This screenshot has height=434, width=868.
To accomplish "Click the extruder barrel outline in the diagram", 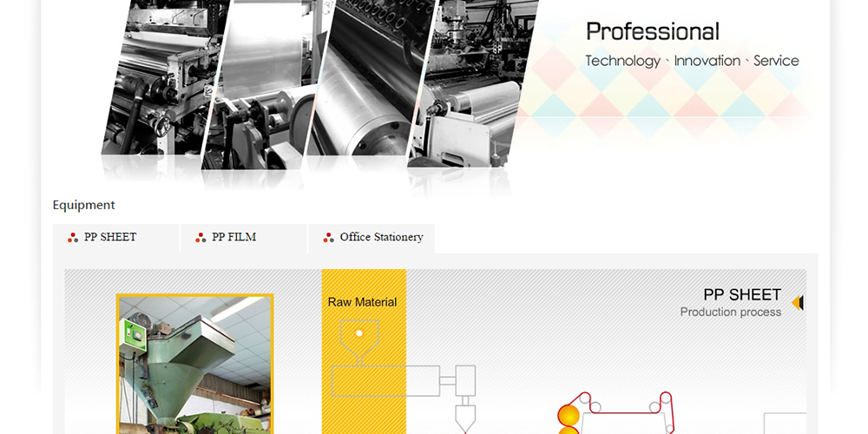I will click(x=386, y=381).
